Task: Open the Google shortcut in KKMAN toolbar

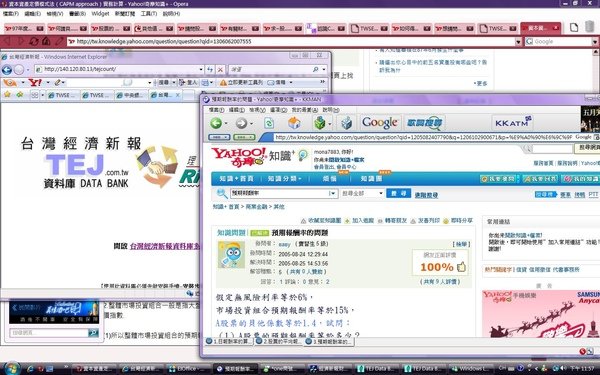Action: point(380,122)
